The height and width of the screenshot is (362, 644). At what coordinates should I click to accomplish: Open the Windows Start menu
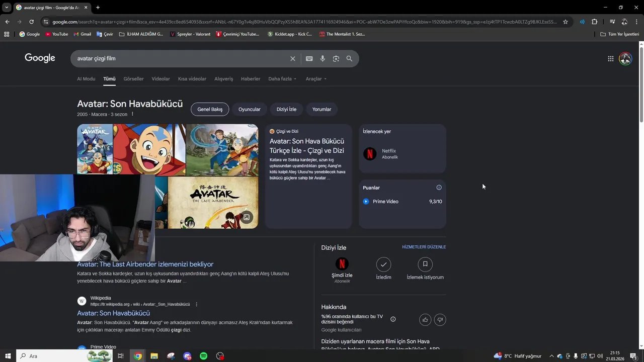(x=8, y=356)
